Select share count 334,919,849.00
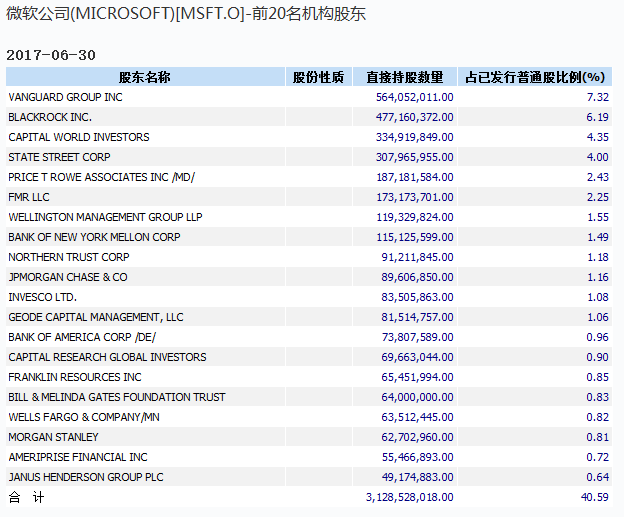This screenshot has width=624, height=517. tap(415, 137)
